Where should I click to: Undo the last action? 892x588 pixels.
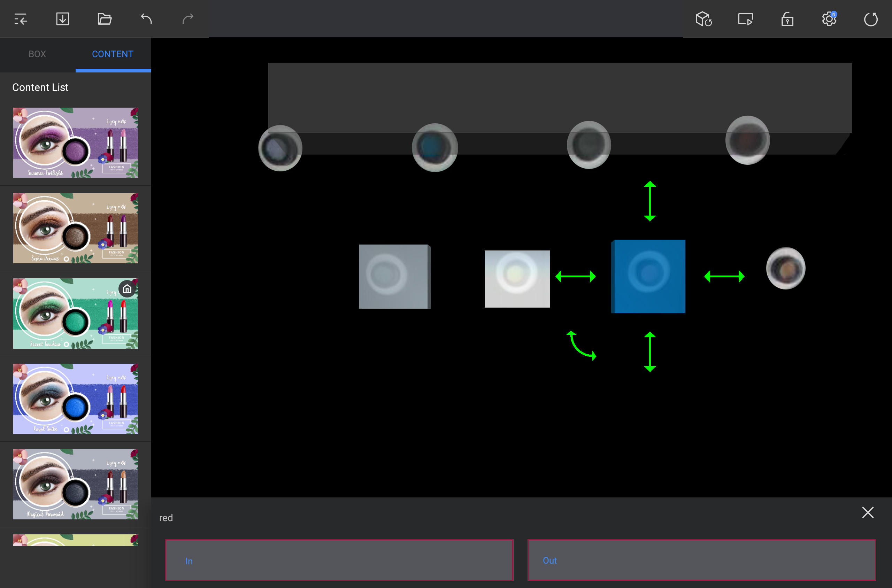click(x=146, y=19)
